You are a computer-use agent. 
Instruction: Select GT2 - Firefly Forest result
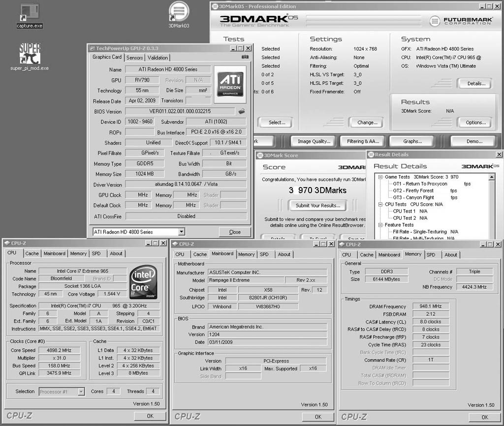point(413,190)
